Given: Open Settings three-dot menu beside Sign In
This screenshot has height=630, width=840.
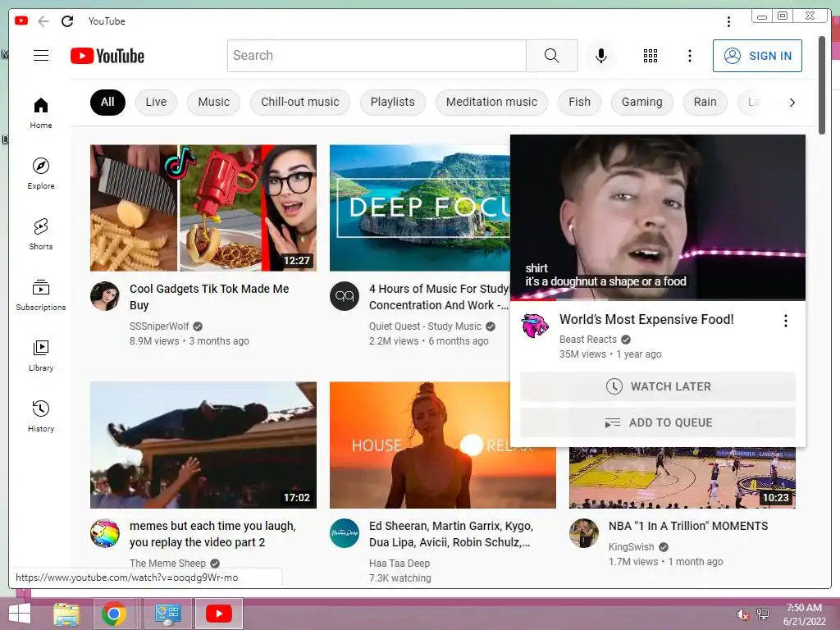Looking at the screenshot, I should coord(689,56).
